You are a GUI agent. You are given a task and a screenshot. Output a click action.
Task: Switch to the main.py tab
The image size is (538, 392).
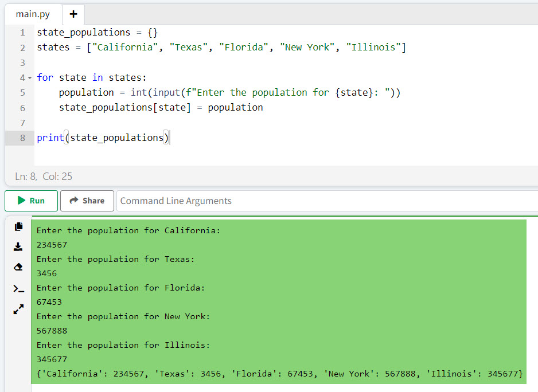[32, 14]
